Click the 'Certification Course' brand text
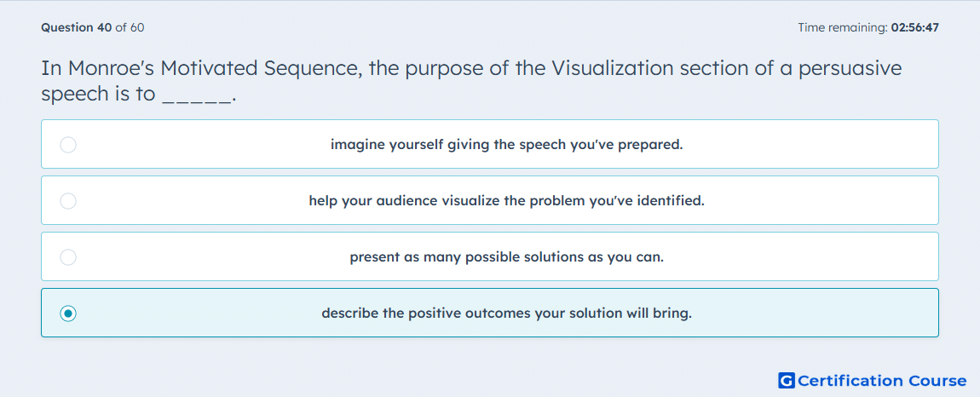 882,380
